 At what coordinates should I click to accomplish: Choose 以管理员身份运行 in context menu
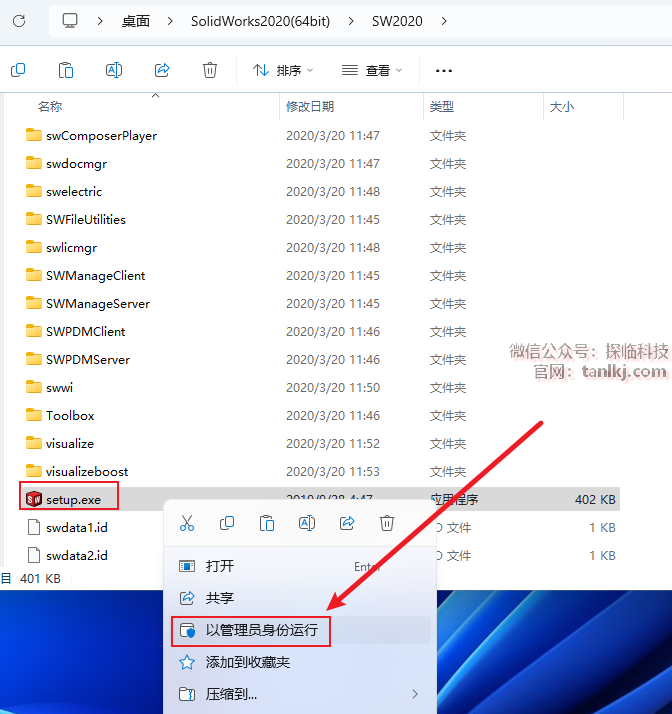(301, 630)
